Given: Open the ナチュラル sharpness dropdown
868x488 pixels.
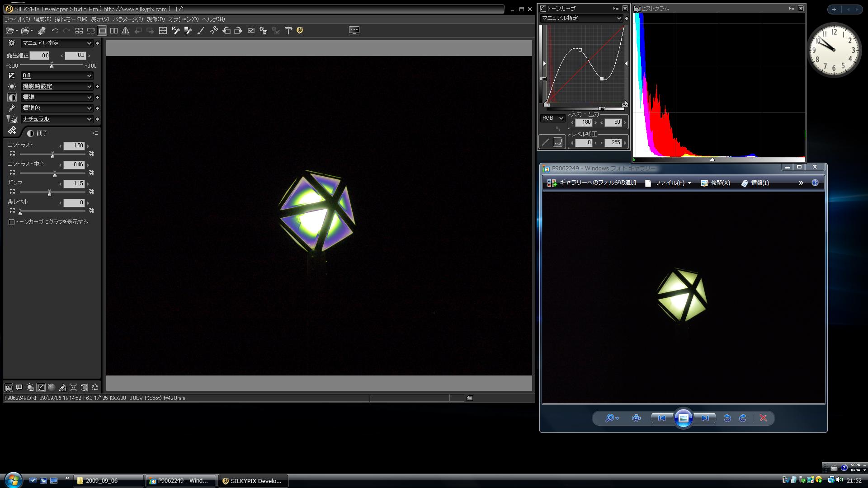Looking at the screenshot, I should [57, 119].
